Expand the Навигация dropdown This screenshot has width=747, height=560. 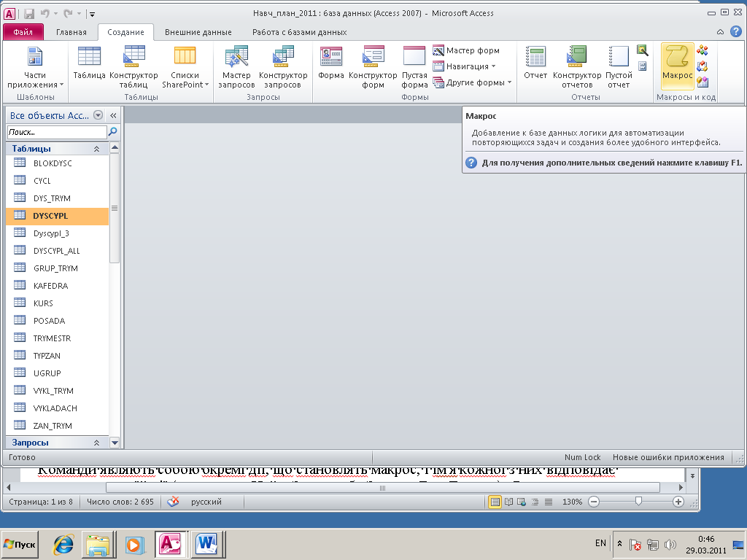(465, 66)
